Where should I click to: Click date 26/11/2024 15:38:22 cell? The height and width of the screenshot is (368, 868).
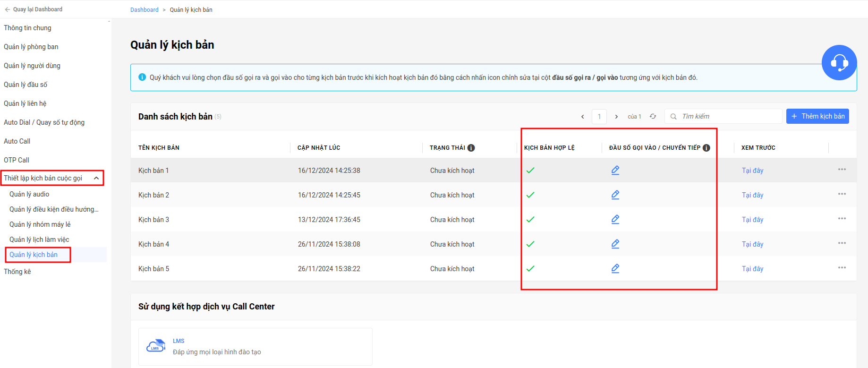pyautogui.click(x=329, y=269)
